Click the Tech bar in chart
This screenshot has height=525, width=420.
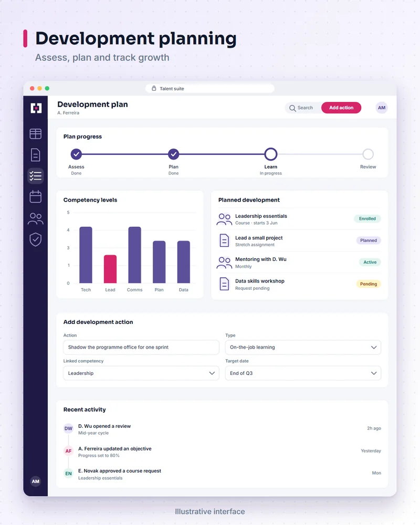pos(86,255)
